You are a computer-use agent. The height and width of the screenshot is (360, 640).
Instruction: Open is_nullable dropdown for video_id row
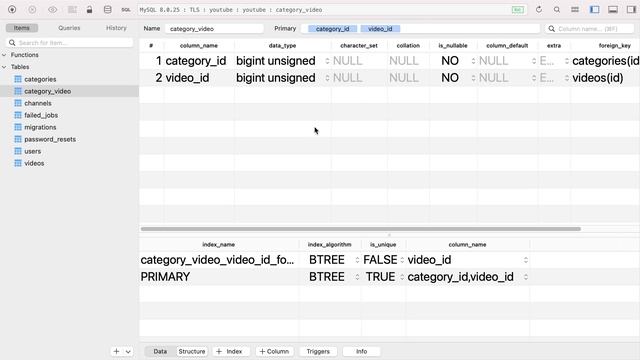(473, 78)
